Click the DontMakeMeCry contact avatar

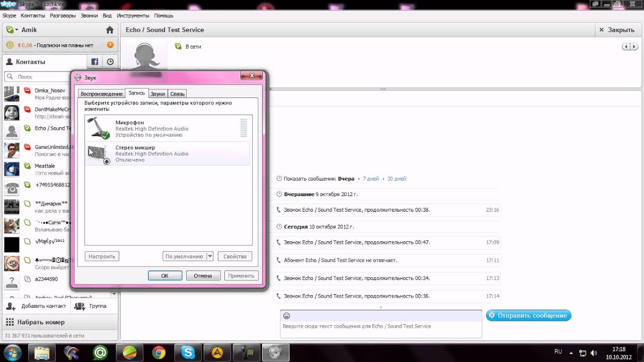point(12,113)
